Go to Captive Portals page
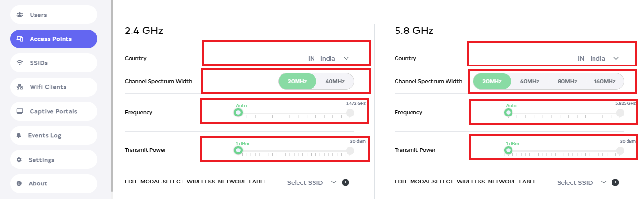This screenshot has width=644, height=199. [53, 111]
